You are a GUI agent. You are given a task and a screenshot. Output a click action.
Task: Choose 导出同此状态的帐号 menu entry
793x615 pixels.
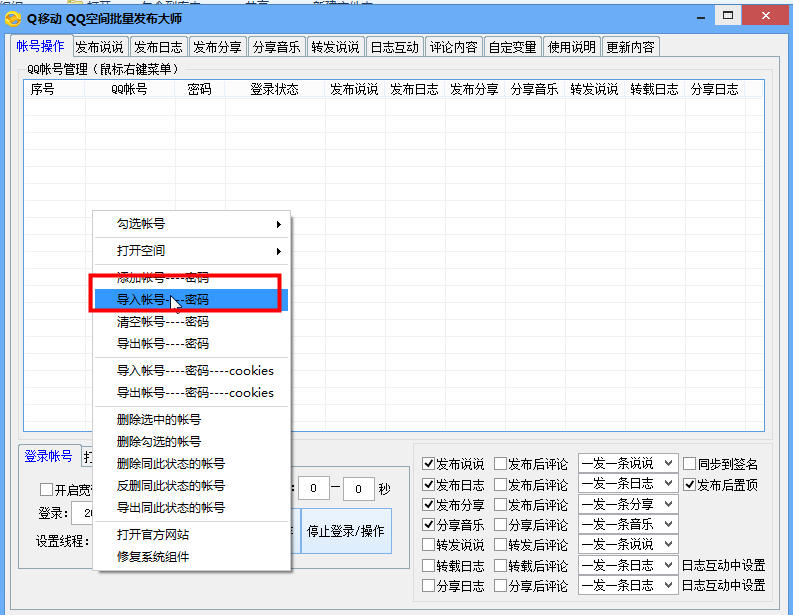point(192,507)
